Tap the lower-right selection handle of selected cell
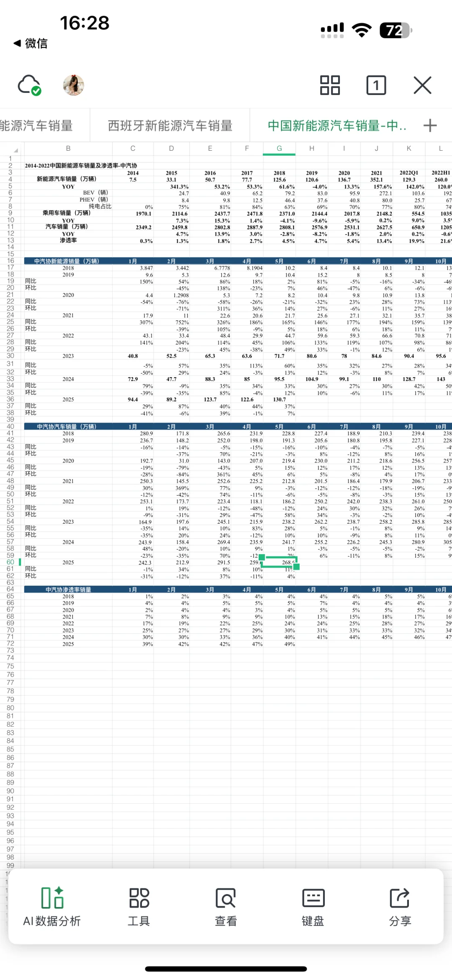 (x=296, y=567)
